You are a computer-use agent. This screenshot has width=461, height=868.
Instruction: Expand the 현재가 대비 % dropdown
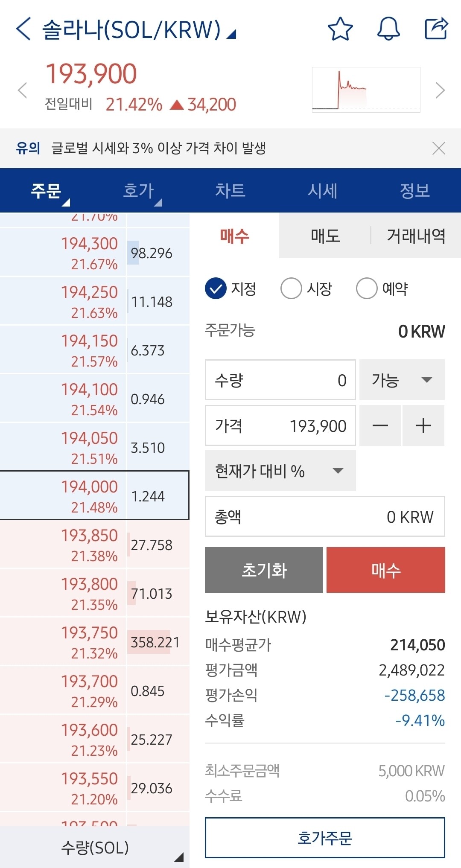point(280,471)
